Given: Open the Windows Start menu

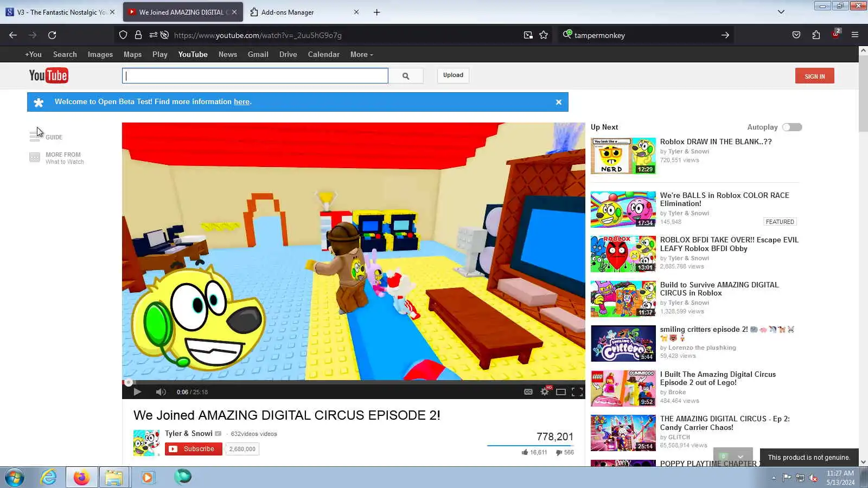Looking at the screenshot, I should (x=14, y=478).
